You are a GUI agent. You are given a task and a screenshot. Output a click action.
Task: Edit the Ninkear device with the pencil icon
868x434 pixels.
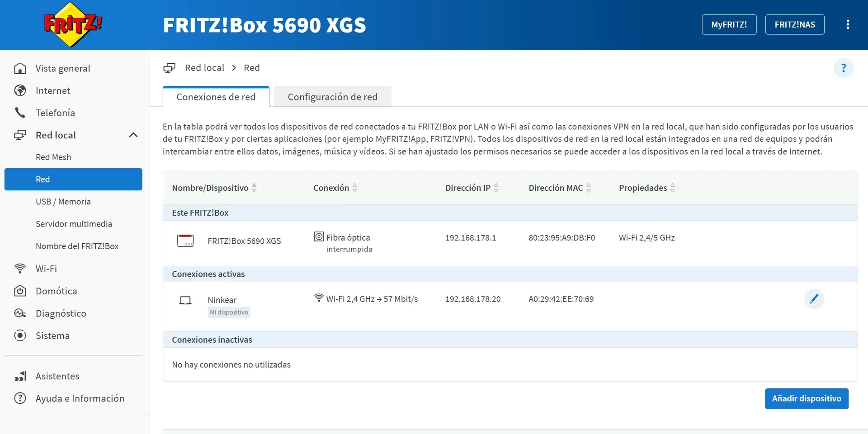[x=814, y=299]
